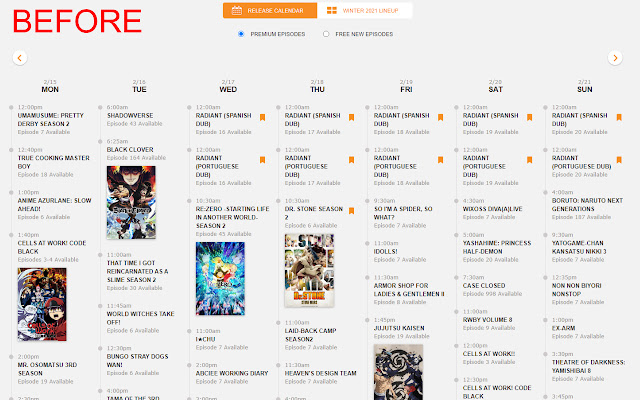The height and width of the screenshot is (400, 640).
Task: Open the Re:Zero Season 2 poster
Action: pyautogui.click(x=220, y=278)
